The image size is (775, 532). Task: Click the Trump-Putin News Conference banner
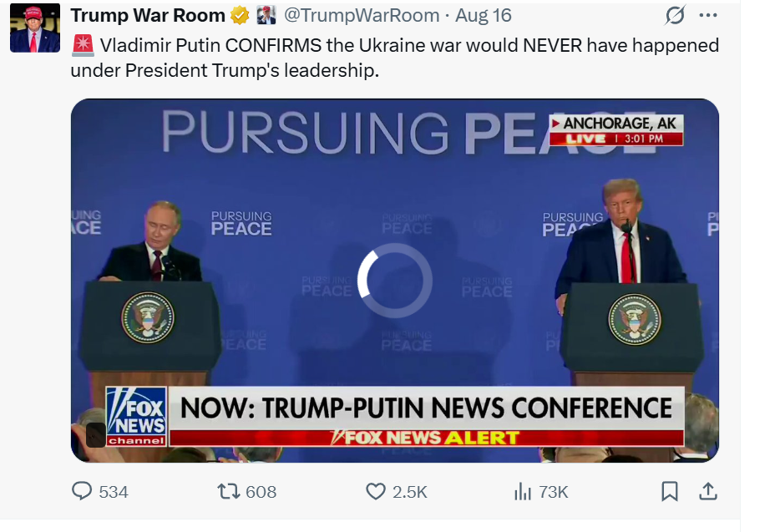[x=426, y=408]
